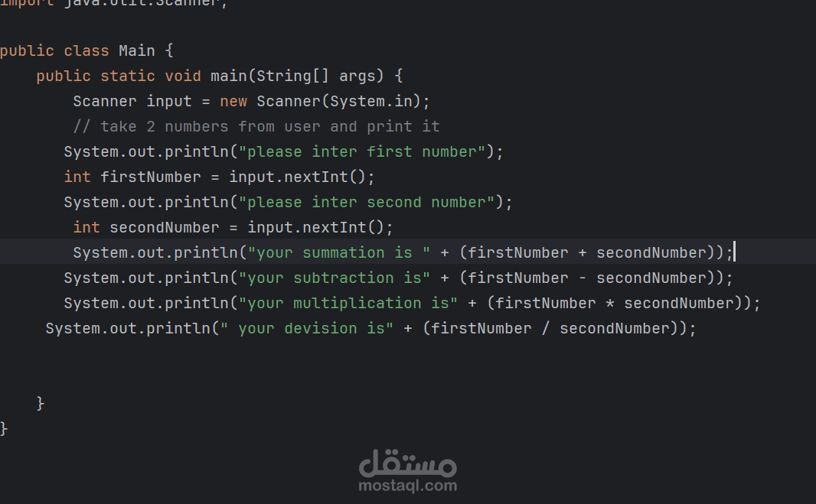Click 'firstNumber' in its int declaration
This screenshot has width=816, height=504.
click(x=150, y=177)
